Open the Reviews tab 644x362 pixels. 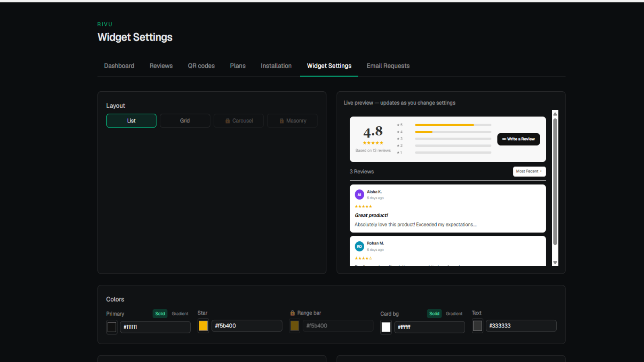pos(161,66)
